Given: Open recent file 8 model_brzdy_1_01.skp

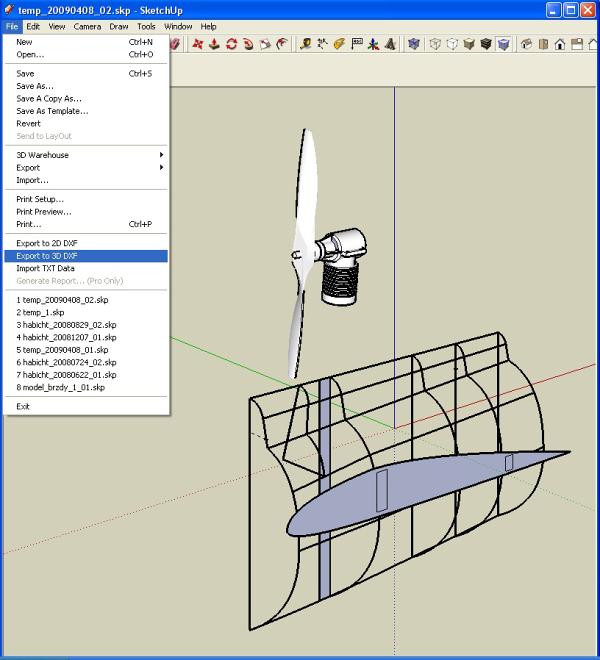Looking at the screenshot, I should pos(86,388).
